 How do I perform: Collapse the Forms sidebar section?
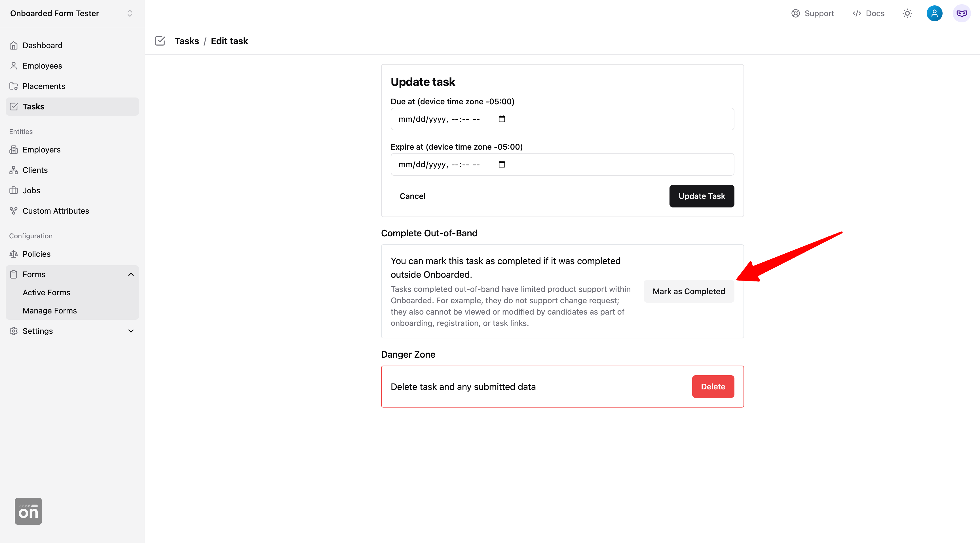click(x=131, y=274)
